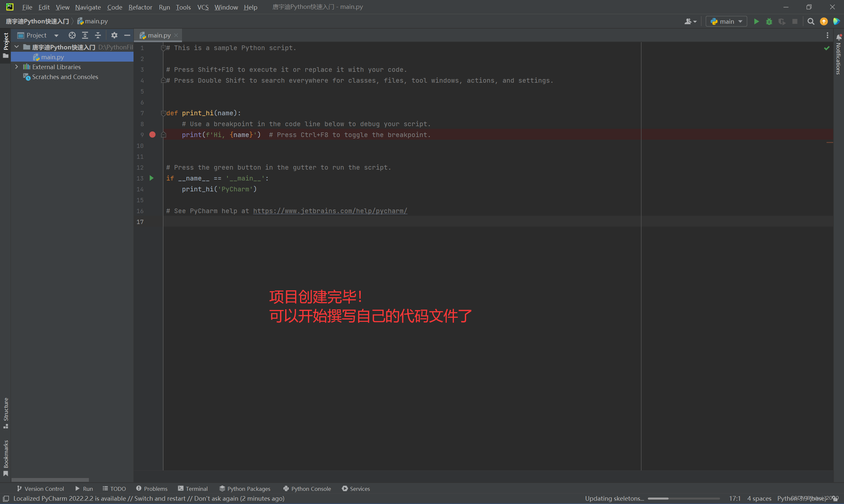The image size is (844, 504).
Task: Open the Tools menu
Action: coord(183,7)
